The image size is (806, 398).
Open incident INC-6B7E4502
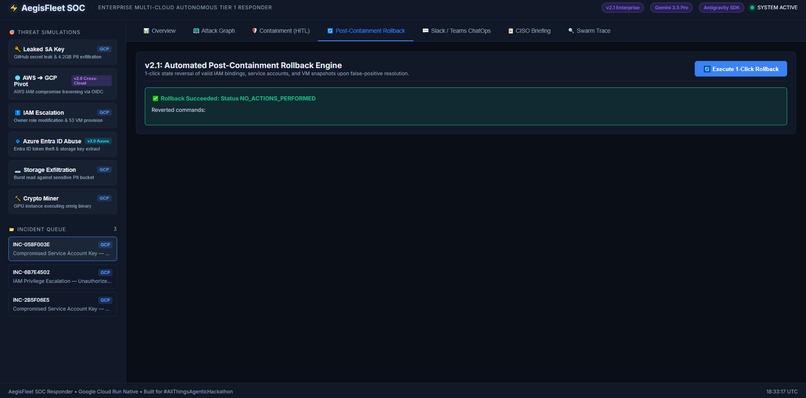click(63, 277)
